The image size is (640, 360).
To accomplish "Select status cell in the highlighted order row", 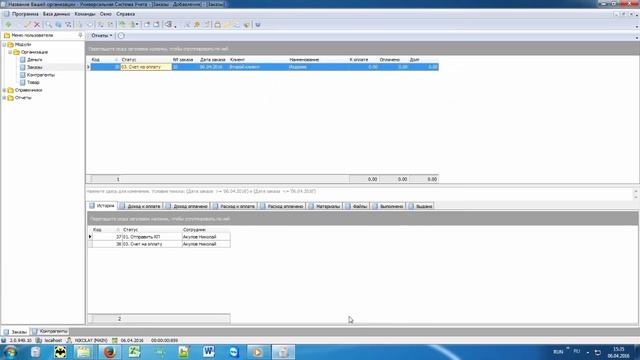I will coord(146,67).
